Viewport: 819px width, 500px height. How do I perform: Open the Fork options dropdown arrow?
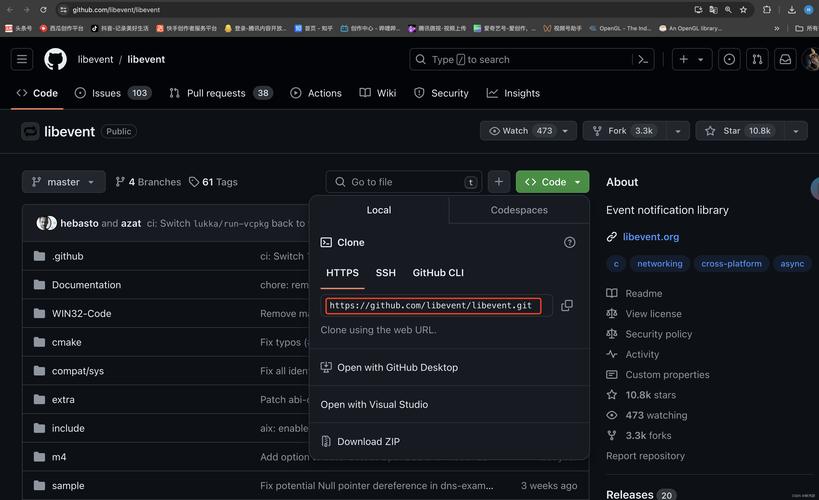point(678,131)
